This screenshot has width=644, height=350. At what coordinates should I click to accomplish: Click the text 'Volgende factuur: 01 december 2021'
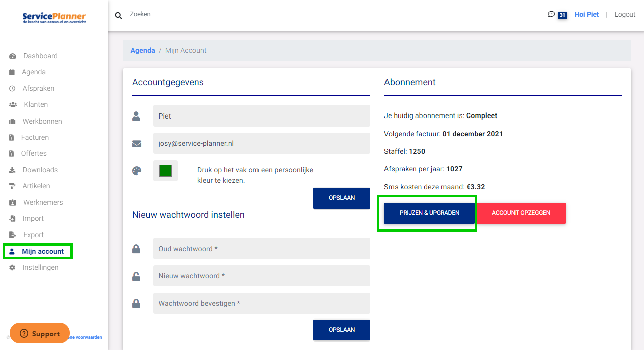pyautogui.click(x=444, y=134)
